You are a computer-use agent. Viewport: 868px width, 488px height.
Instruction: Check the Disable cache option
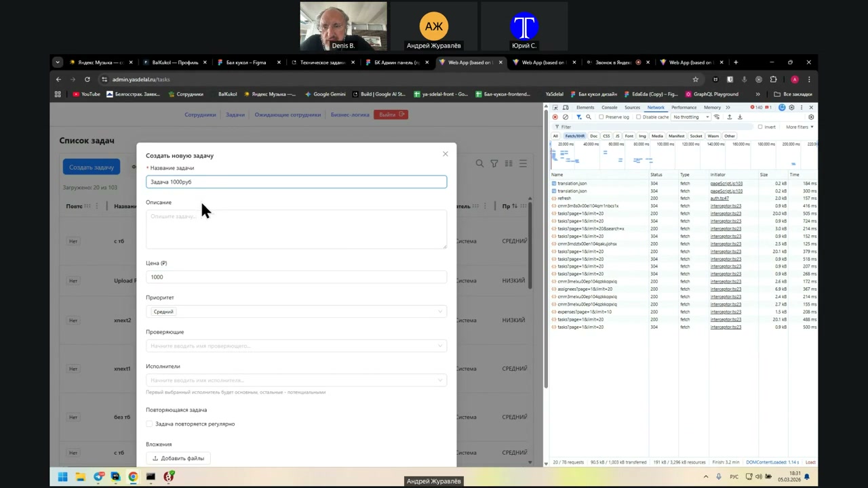[x=639, y=117]
